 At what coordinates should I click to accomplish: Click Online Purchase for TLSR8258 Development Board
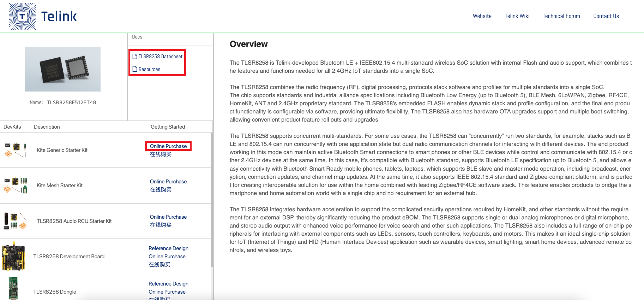(x=167, y=257)
